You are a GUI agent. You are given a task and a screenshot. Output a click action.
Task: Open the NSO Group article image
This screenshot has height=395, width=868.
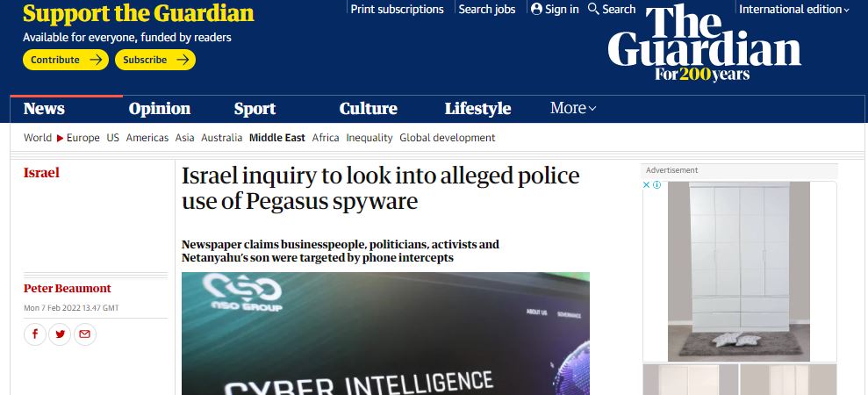[386, 334]
